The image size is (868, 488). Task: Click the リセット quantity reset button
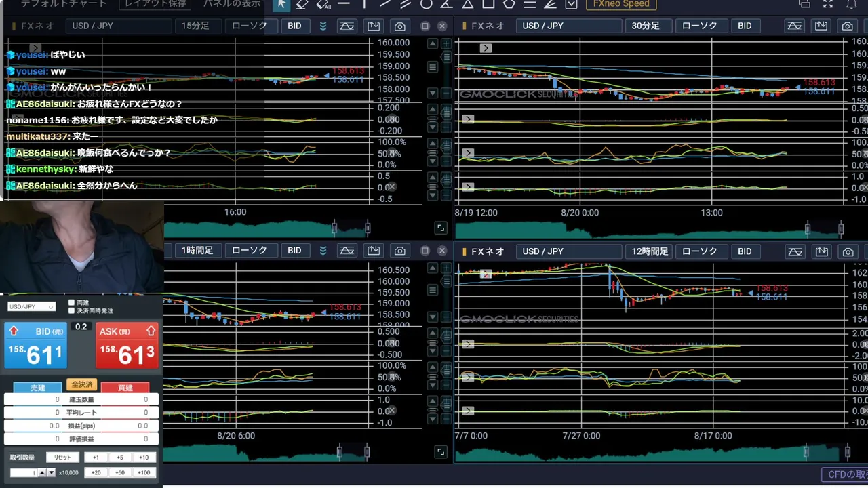tap(62, 457)
